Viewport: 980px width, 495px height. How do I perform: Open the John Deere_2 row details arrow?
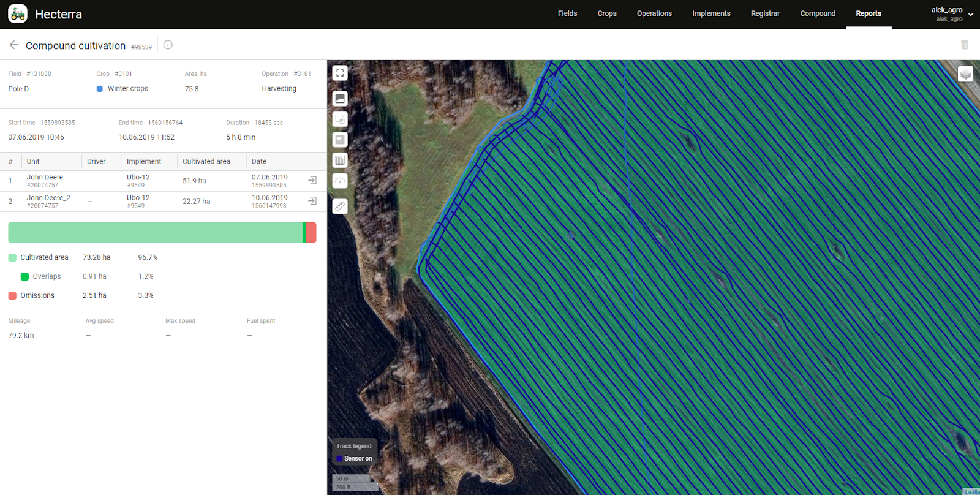[312, 201]
